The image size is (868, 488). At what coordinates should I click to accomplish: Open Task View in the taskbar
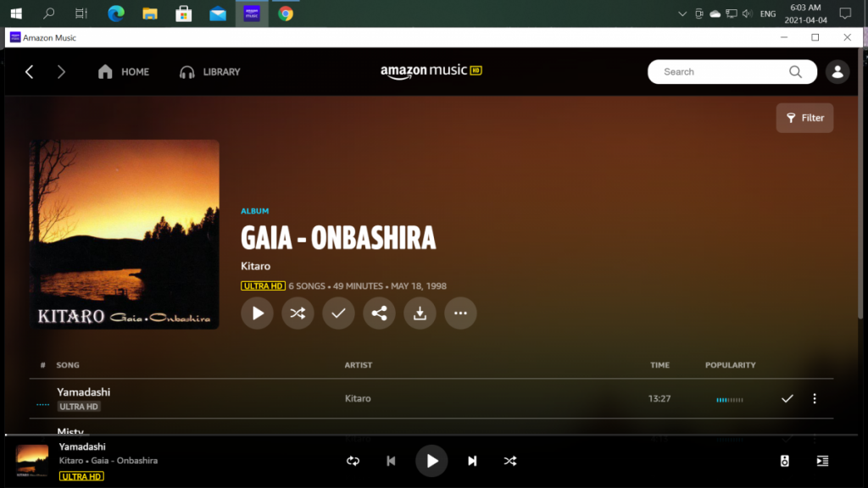click(x=81, y=14)
